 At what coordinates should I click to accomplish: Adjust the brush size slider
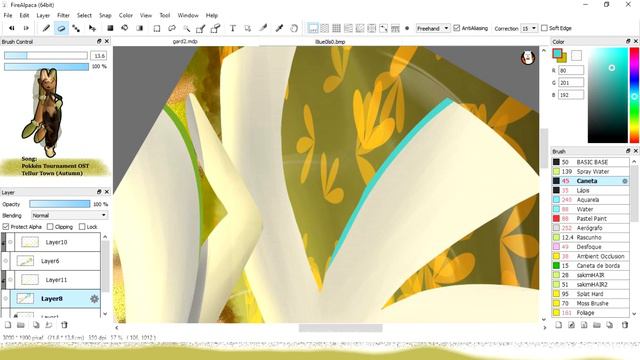(46, 55)
